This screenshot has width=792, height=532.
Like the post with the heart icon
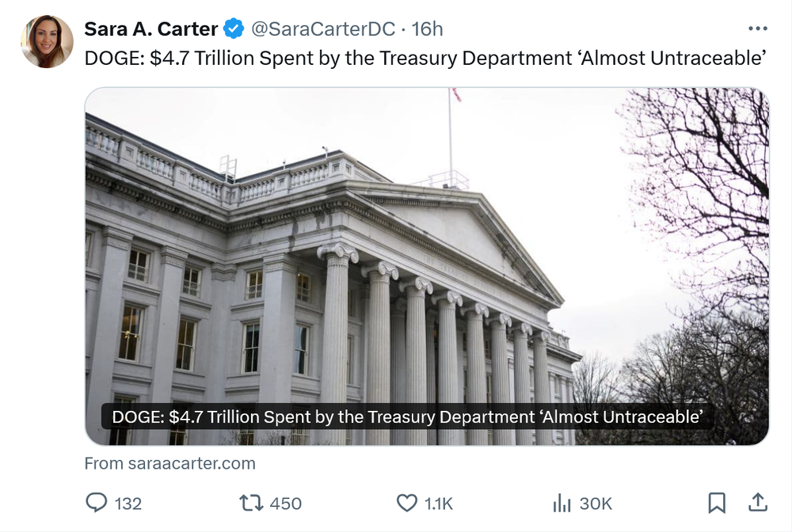pyautogui.click(x=406, y=503)
